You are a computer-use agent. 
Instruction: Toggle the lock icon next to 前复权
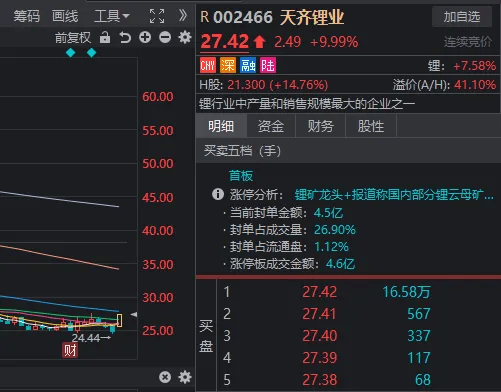pyautogui.click(x=105, y=37)
